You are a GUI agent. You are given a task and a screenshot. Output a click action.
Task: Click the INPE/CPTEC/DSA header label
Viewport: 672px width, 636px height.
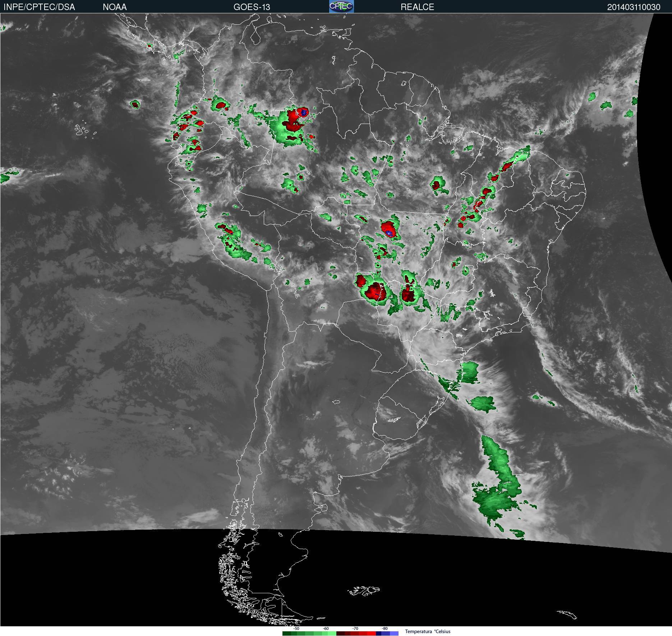pyautogui.click(x=39, y=7)
